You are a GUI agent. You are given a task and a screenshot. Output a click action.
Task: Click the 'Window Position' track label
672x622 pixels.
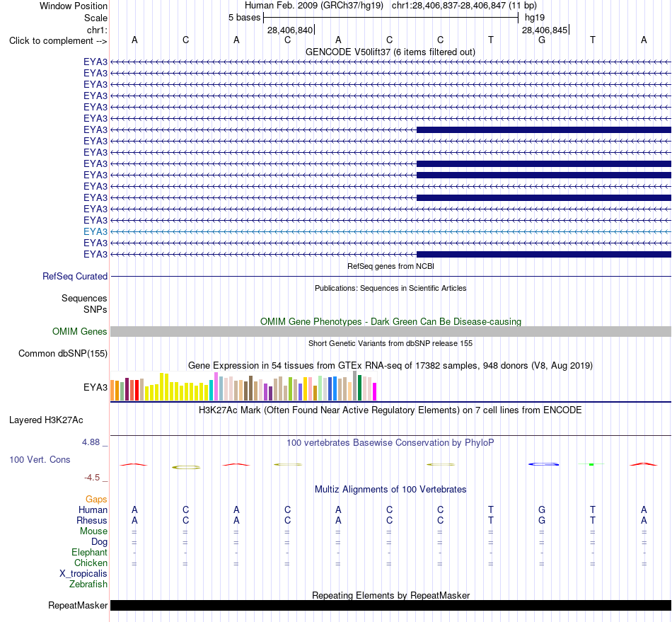point(74,6)
